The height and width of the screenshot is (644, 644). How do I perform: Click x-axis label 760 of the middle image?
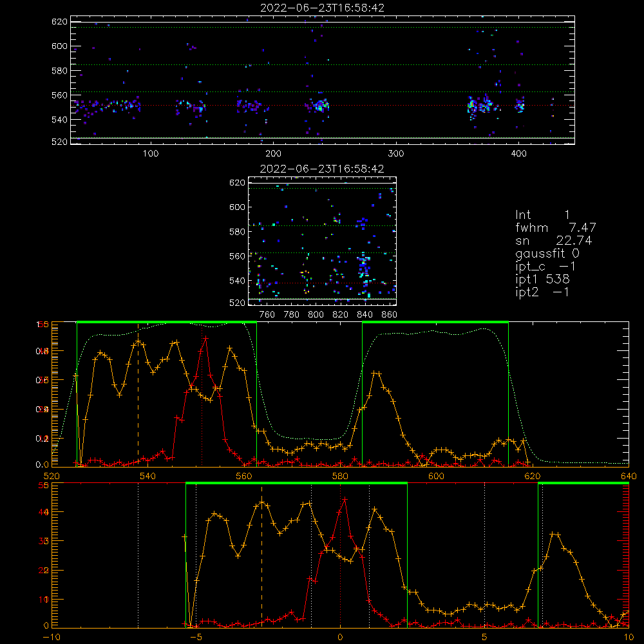[x=267, y=315]
